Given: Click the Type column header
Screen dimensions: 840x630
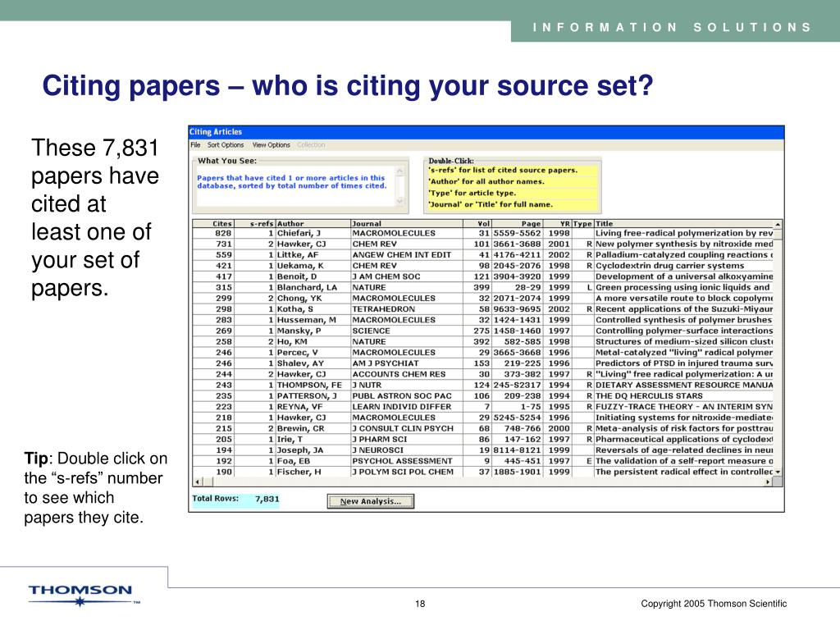Looking at the screenshot, I should point(582,223).
